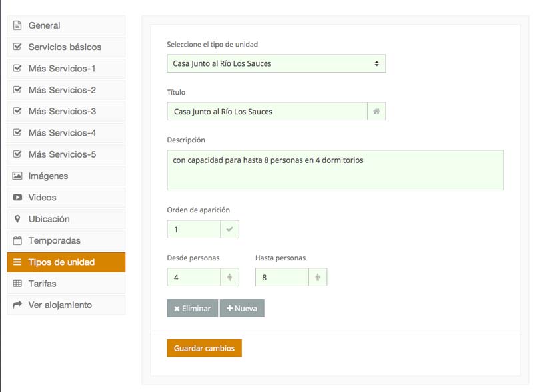Click the house icon beside Título field
Image resolution: width=533 pixels, height=392 pixels.
[x=376, y=111]
